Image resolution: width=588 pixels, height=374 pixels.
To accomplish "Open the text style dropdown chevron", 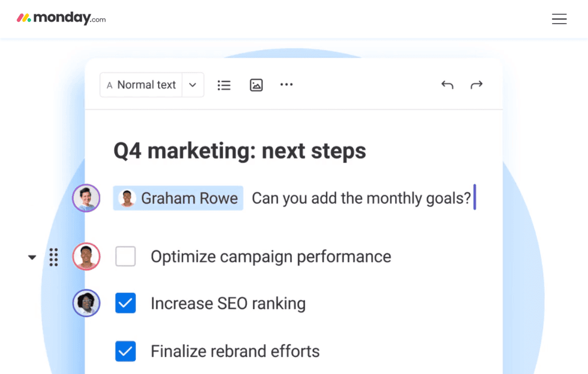I will [x=193, y=85].
